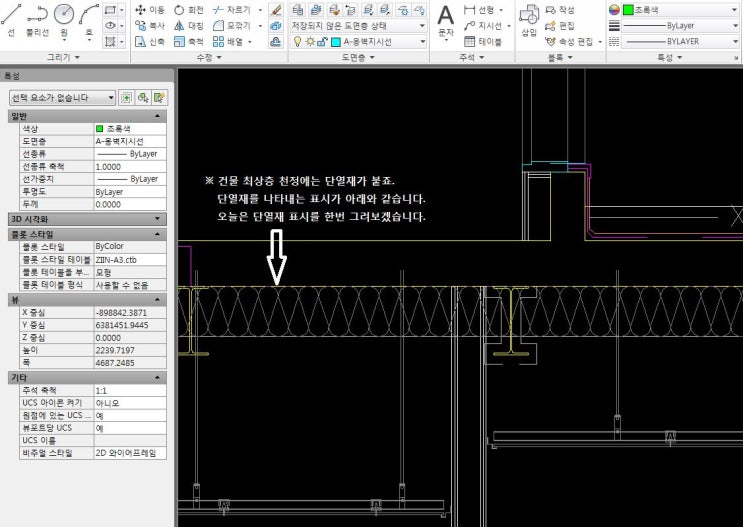Click the ellipse tool icon in Draw panel
Viewport: 743px width, 527px height.
110,26
